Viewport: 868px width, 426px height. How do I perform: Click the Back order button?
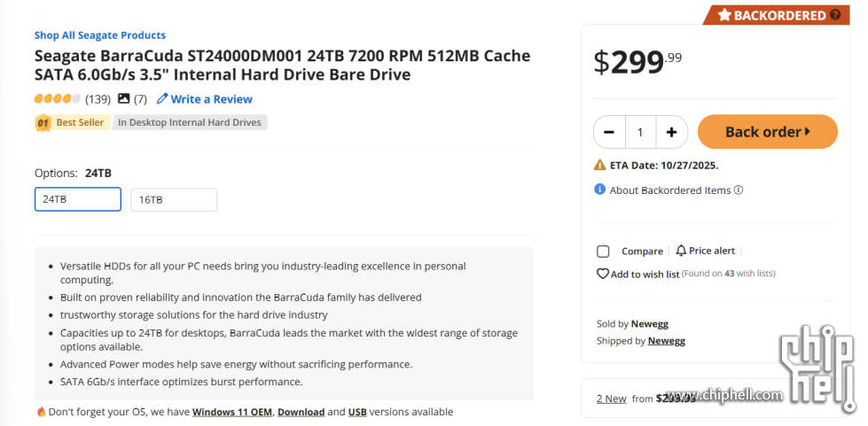767,132
